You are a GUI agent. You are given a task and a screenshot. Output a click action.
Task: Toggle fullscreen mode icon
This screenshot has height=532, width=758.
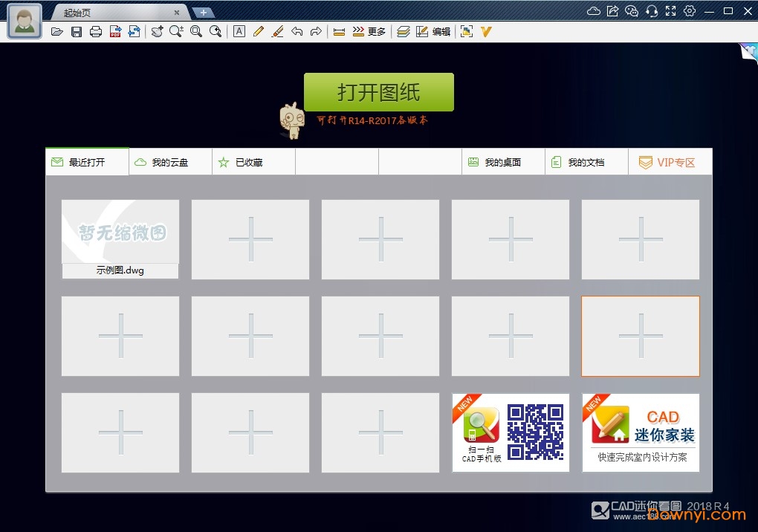point(671,11)
